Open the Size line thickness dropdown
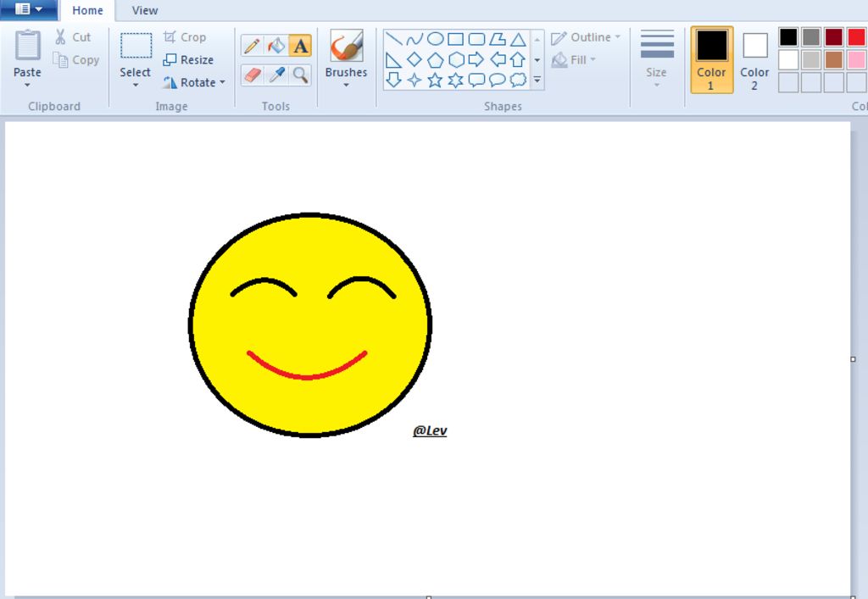 pos(657,59)
